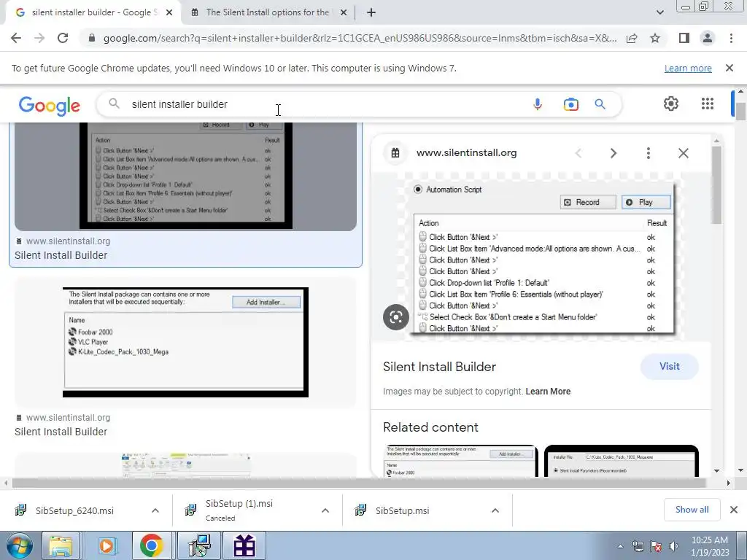The width and height of the screenshot is (747, 560).
Task: Open media player from taskbar
Action: tap(106, 545)
